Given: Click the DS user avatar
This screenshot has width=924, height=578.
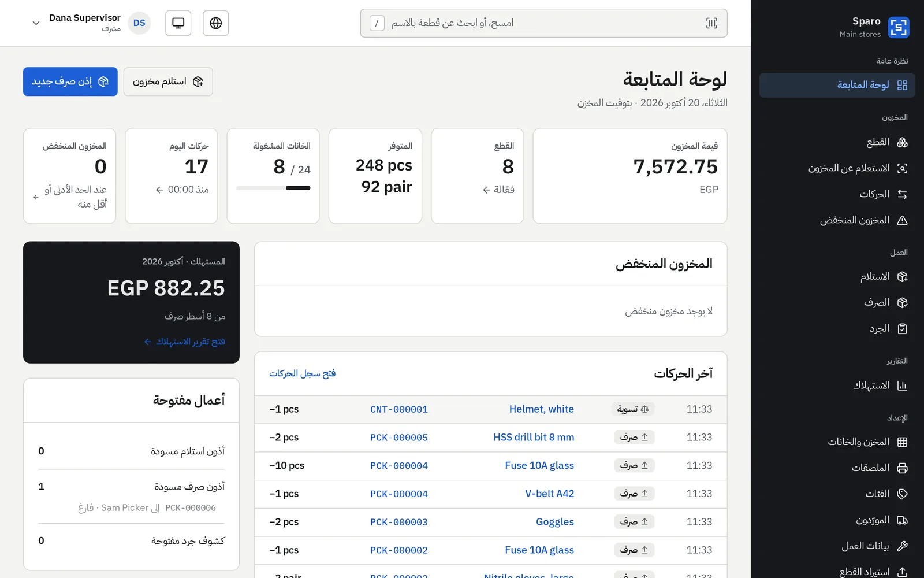Looking at the screenshot, I should 139,23.
